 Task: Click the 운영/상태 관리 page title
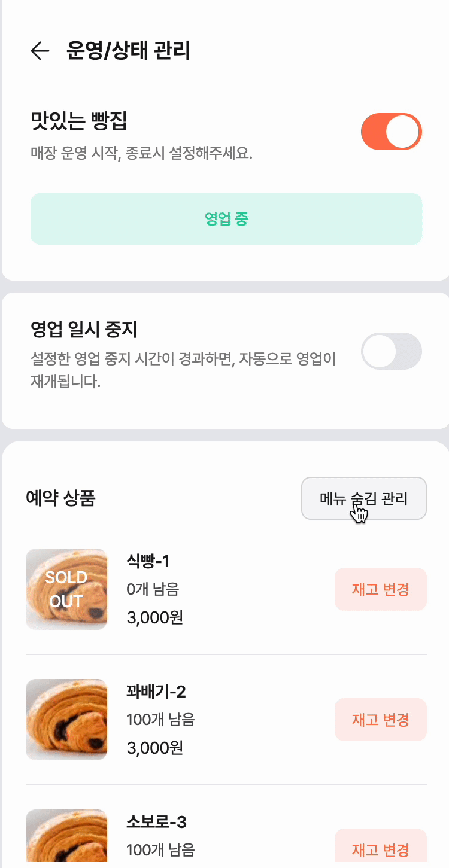[128, 51]
